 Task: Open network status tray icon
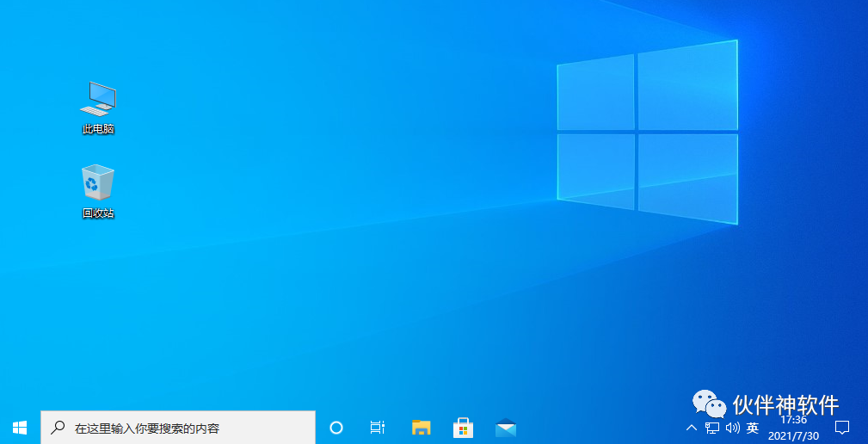point(712,428)
